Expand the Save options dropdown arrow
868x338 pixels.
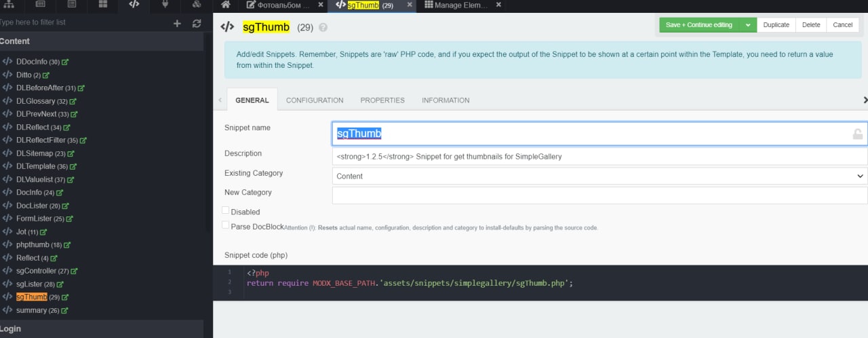[x=747, y=25]
